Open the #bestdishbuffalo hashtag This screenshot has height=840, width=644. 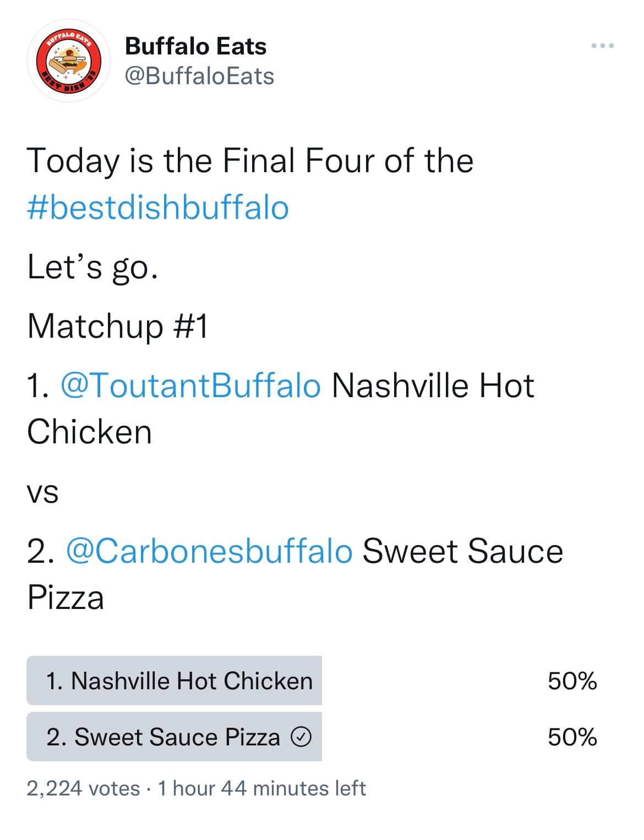pyautogui.click(x=158, y=207)
